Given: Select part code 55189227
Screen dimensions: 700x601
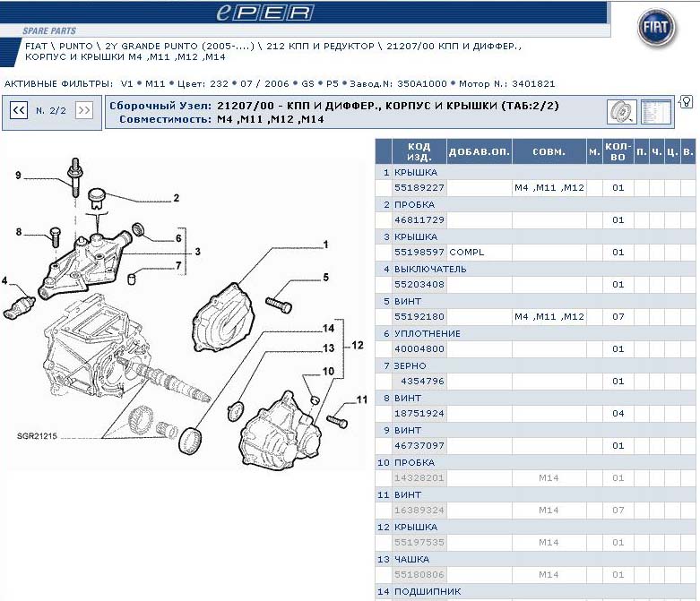Looking at the screenshot, I should coord(419,188).
